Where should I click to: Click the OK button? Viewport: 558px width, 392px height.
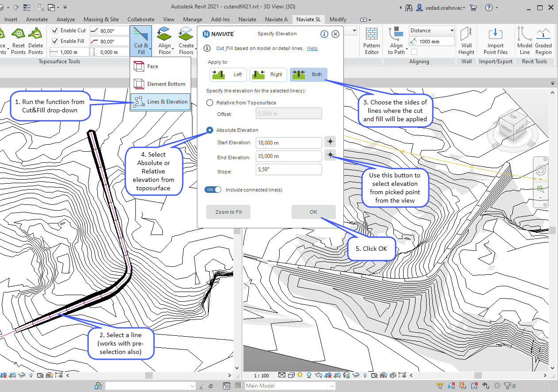[x=313, y=212]
